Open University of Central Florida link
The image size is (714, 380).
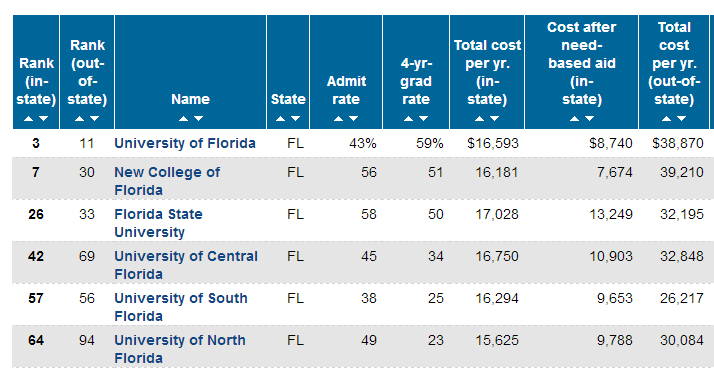tap(186, 265)
